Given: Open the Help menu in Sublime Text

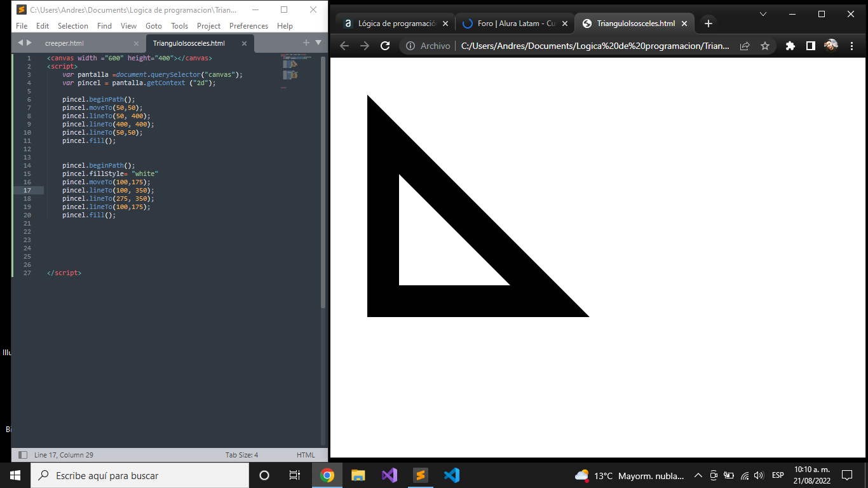Looking at the screenshot, I should (x=285, y=26).
